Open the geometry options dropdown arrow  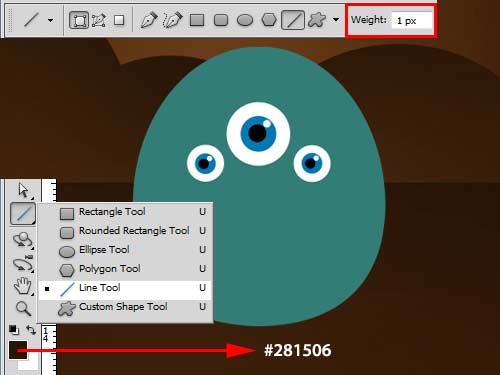pos(336,20)
